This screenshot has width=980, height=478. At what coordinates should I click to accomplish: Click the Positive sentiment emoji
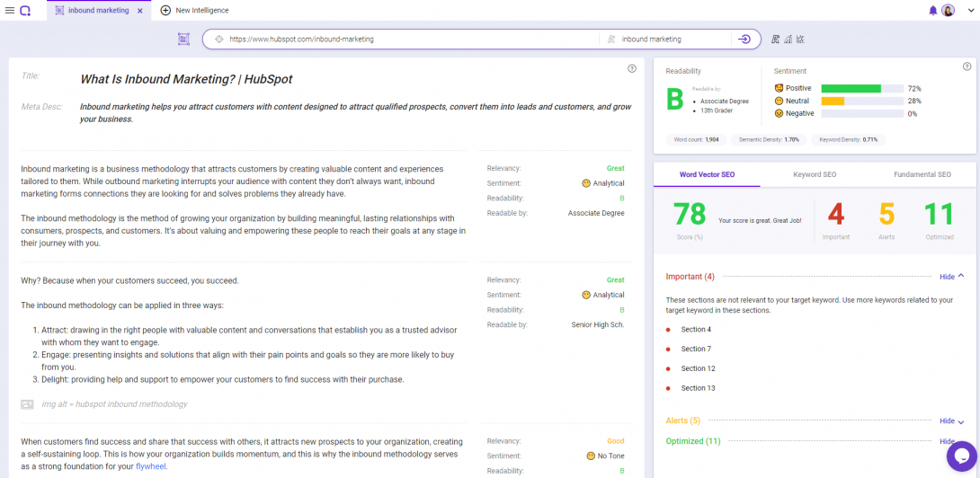(x=779, y=88)
